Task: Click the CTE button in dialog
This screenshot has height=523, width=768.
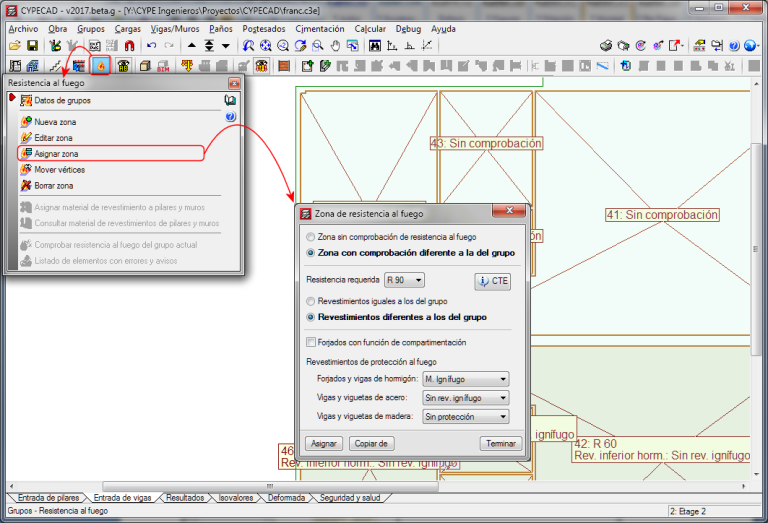Action: tap(492, 281)
